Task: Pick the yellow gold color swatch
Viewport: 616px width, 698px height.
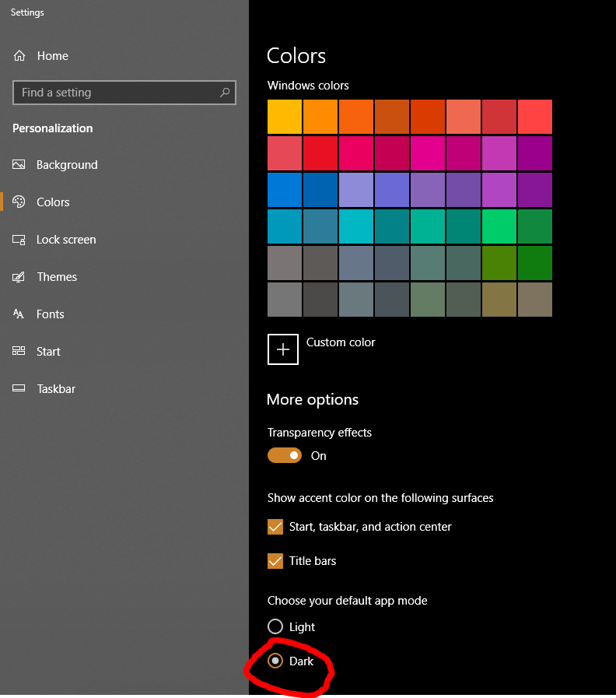Action: pos(285,117)
